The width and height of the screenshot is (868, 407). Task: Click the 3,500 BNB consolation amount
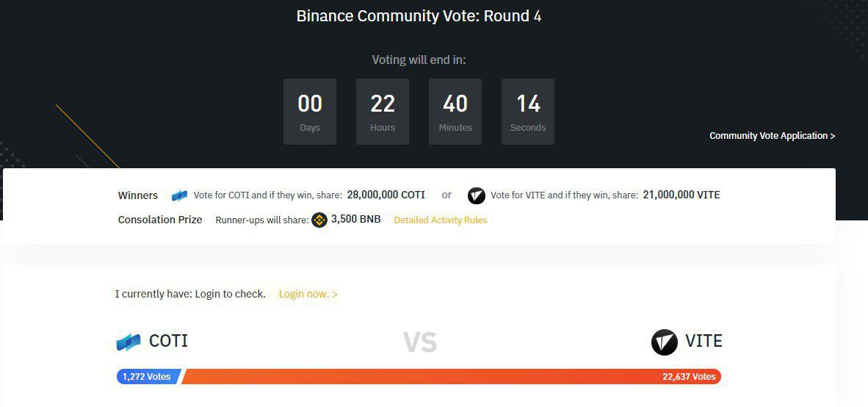coord(356,219)
